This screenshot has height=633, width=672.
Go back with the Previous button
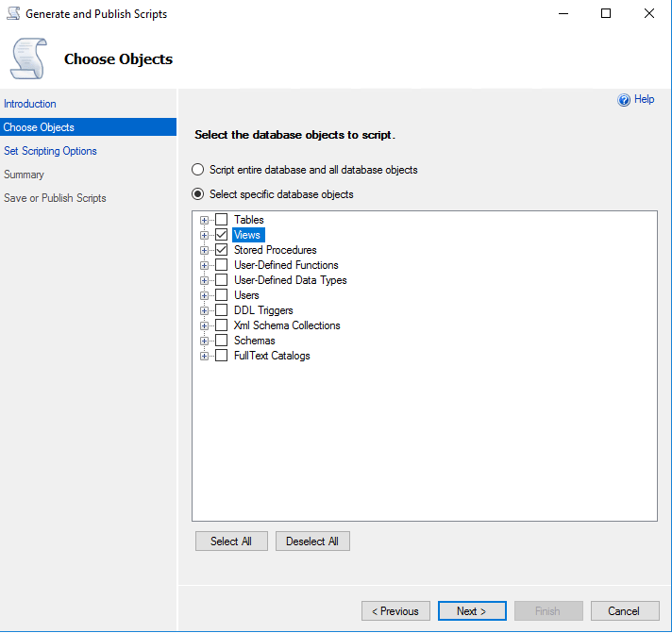[395, 611]
